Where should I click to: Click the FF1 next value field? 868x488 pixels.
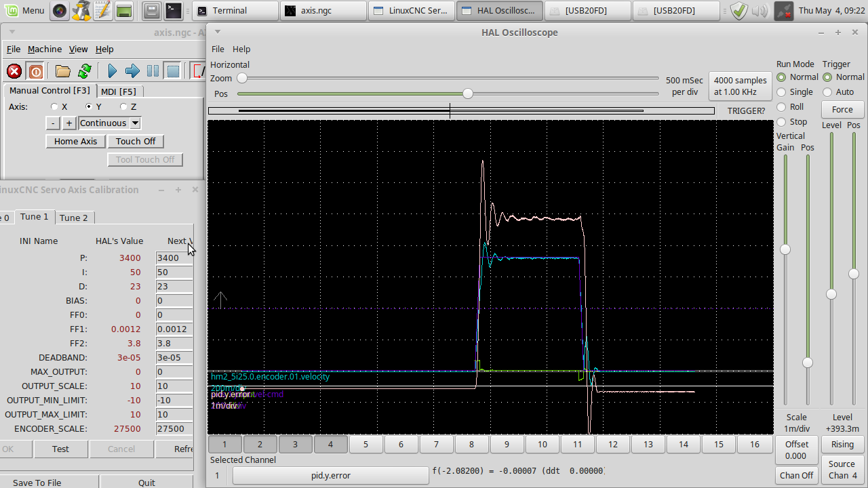(x=174, y=329)
